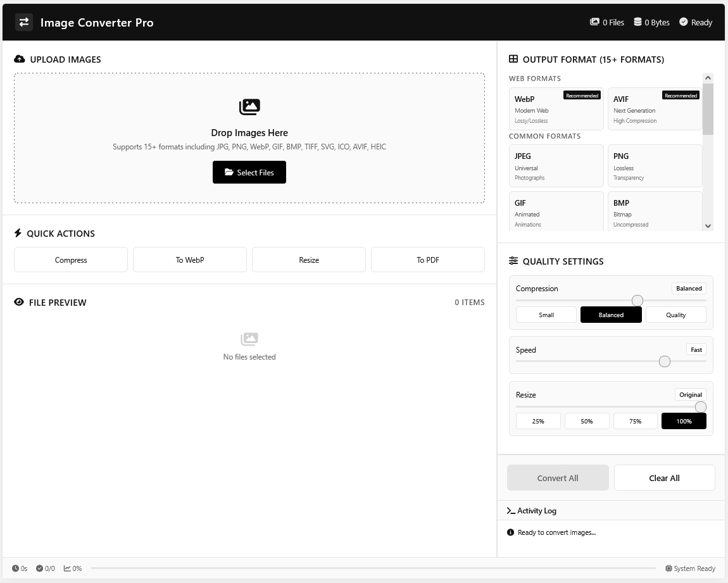Click format list scrollbar down arrow
The height and width of the screenshot is (583, 728).
coord(708,226)
